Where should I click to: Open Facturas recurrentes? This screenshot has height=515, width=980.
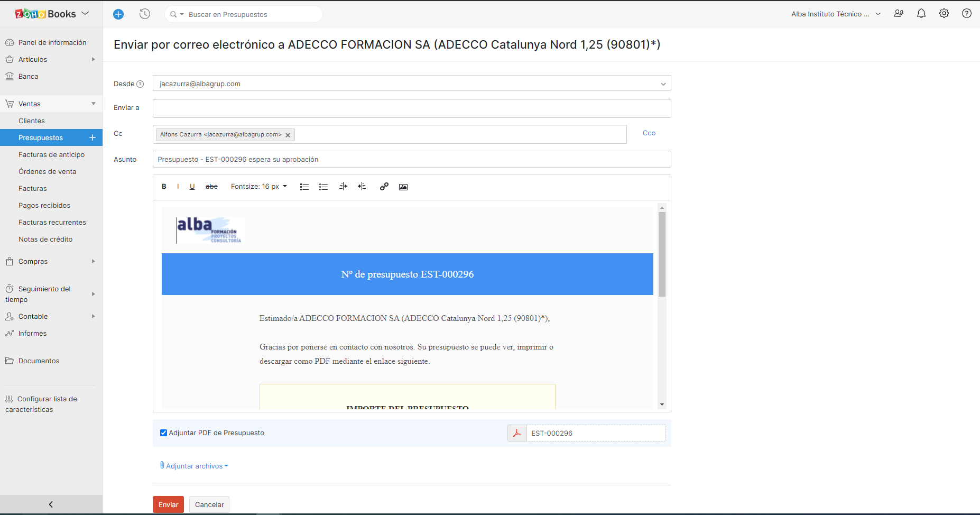(x=51, y=222)
